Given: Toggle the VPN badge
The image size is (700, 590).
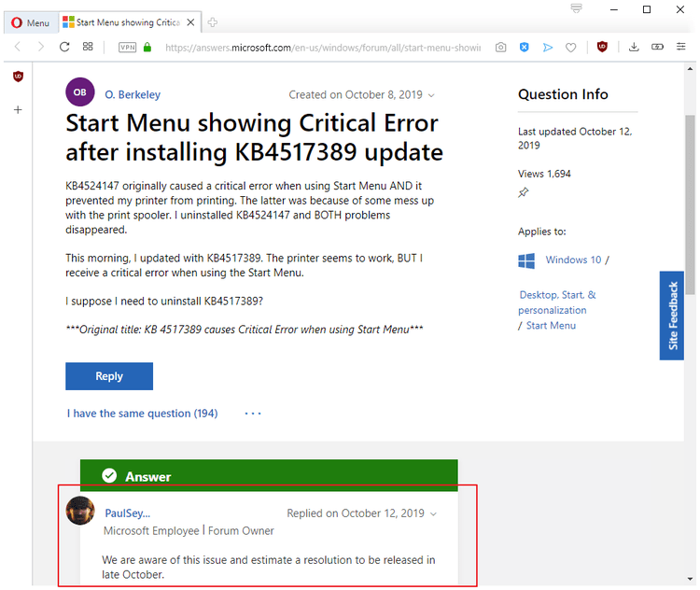Looking at the screenshot, I should tap(127, 48).
